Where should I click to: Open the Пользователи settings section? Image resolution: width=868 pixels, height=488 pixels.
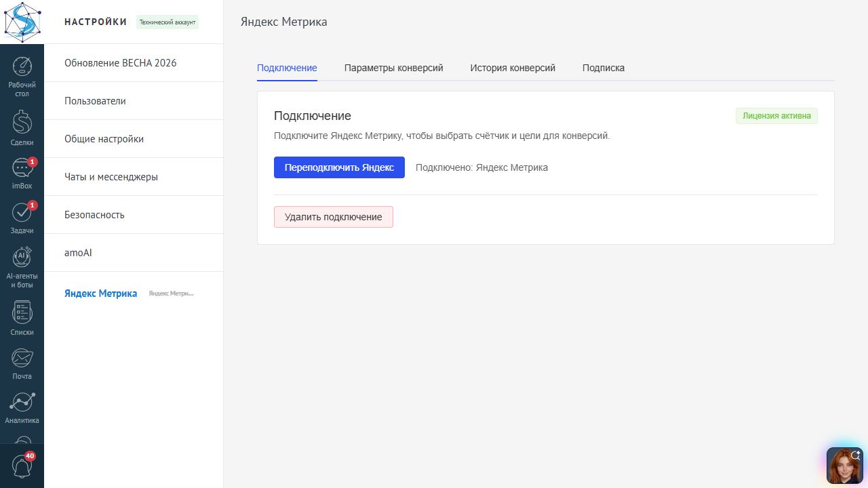point(134,101)
